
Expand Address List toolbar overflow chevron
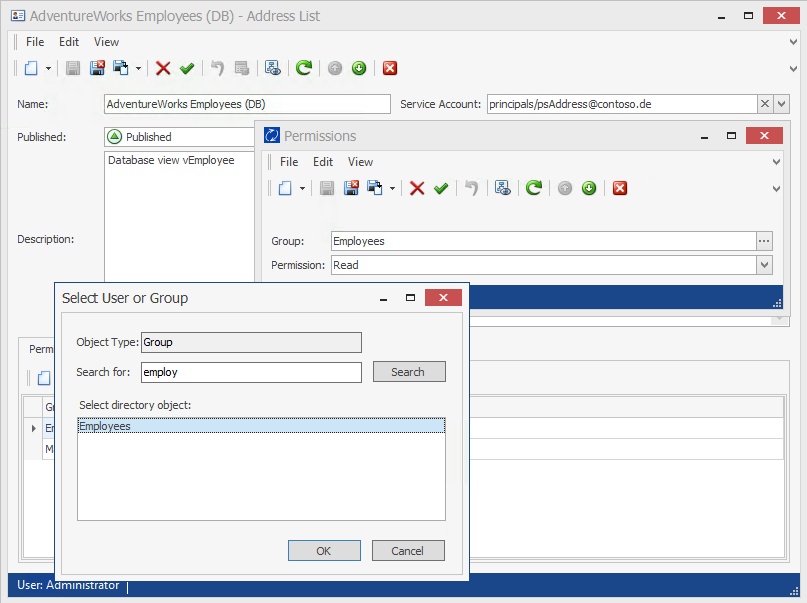pos(793,68)
